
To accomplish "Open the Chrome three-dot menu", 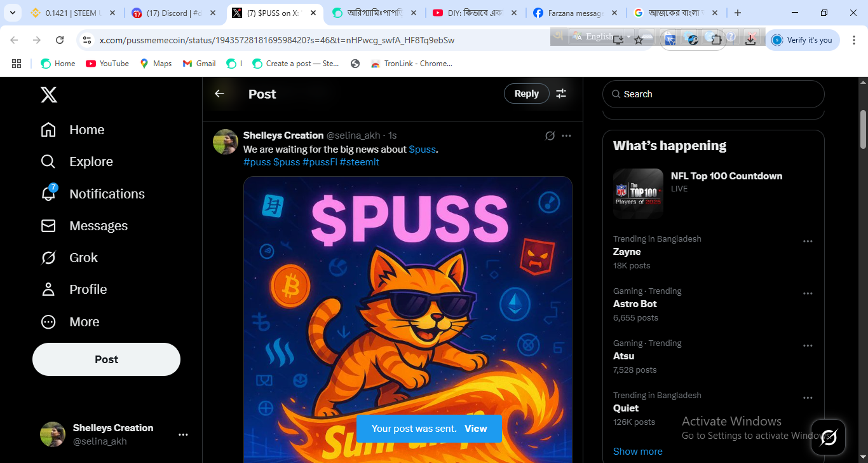I will pyautogui.click(x=855, y=39).
